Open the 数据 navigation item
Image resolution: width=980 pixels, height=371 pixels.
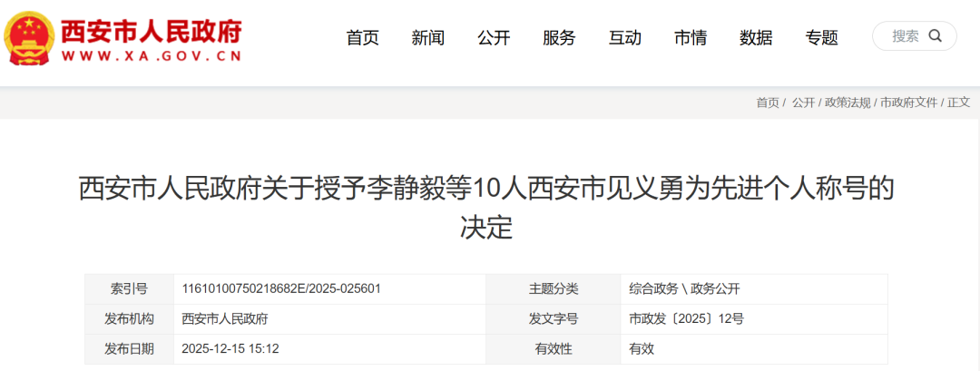pos(756,38)
